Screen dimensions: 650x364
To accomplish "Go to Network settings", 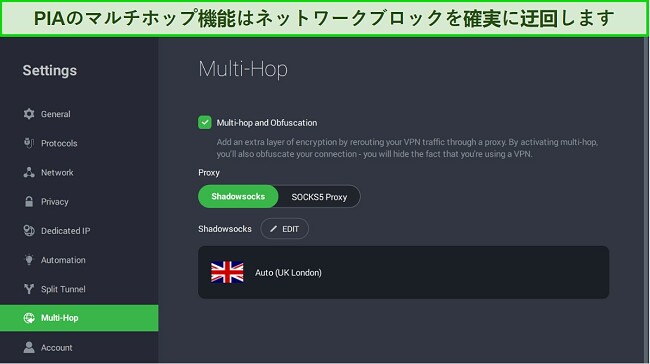I will [79, 172].
